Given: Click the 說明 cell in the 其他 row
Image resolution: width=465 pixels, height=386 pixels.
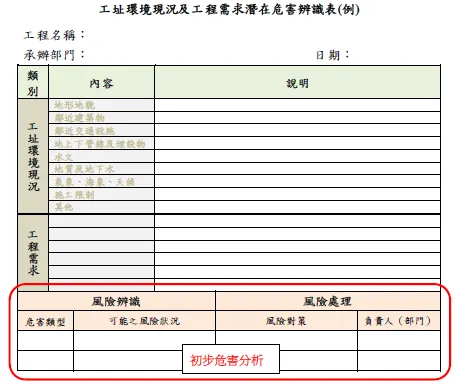Looking at the screenshot, I should [297, 207].
